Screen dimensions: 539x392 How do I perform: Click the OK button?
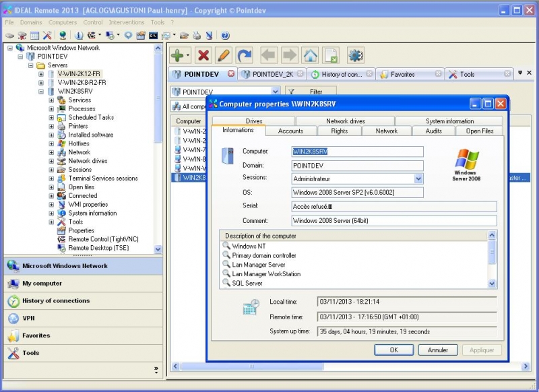pyautogui.click(x=394, y=350)
